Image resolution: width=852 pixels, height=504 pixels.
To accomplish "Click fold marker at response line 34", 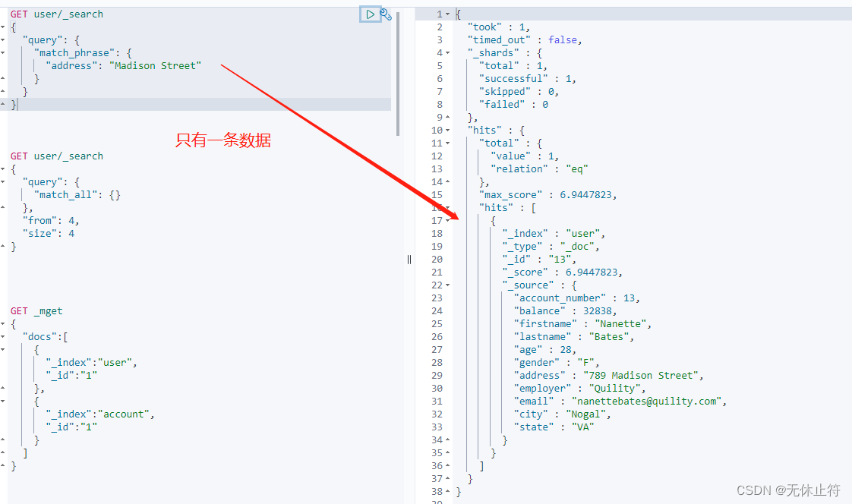I will (x=448, y=440).
